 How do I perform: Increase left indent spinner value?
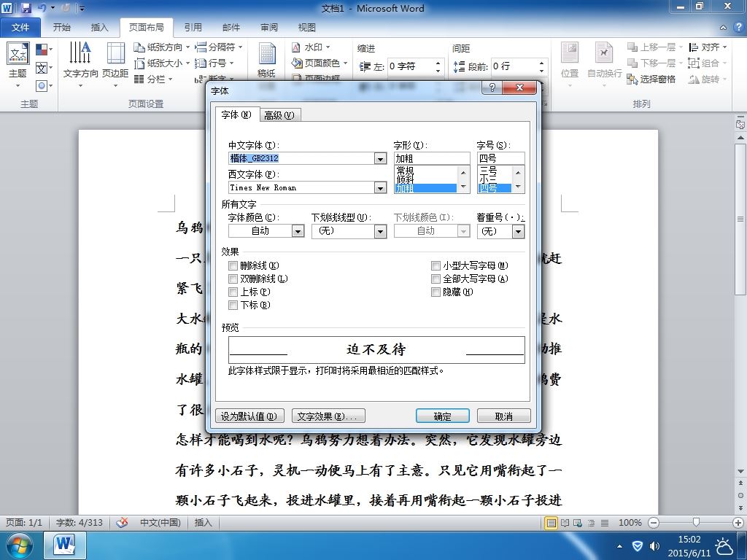pos(438,63)
